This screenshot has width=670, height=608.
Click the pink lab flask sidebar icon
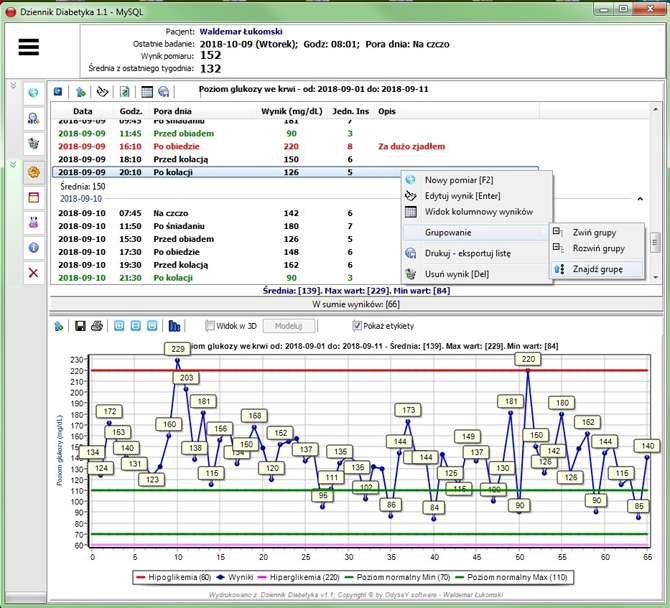[x=34, y=223]
